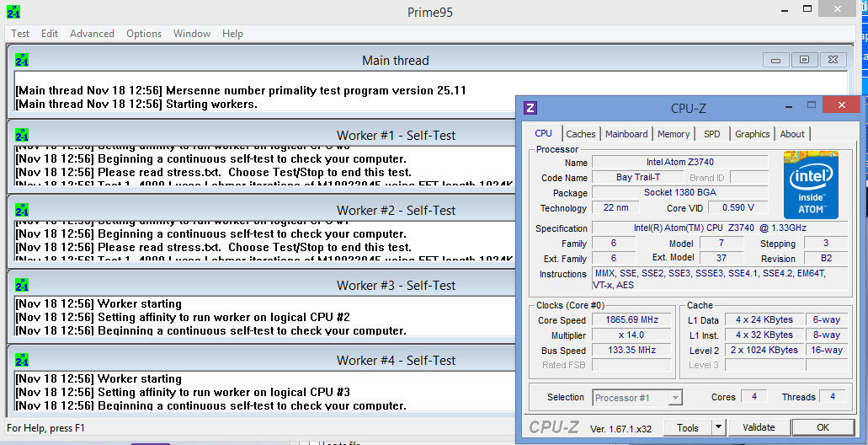Viewport: 868px width, 445px height.
Task: Click the Core Speed value 1865.69 MHz
Action: [x=631, y=319]
